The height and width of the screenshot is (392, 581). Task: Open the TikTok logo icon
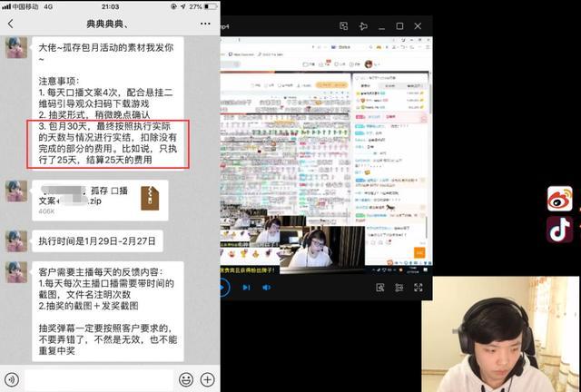tap(560, 230)
